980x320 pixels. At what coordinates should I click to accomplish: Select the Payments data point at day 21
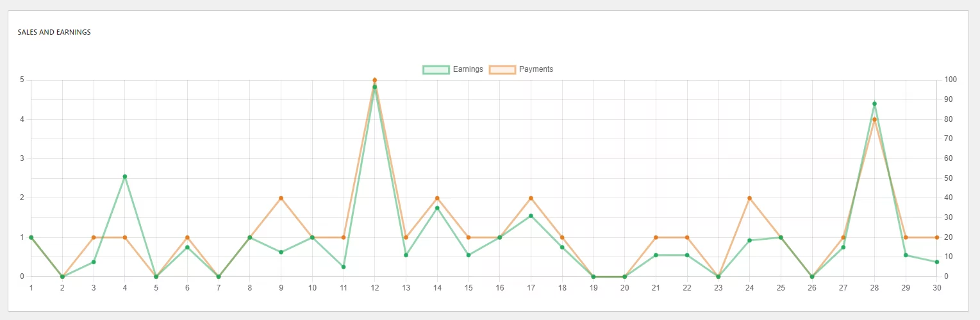coord(656,237)
